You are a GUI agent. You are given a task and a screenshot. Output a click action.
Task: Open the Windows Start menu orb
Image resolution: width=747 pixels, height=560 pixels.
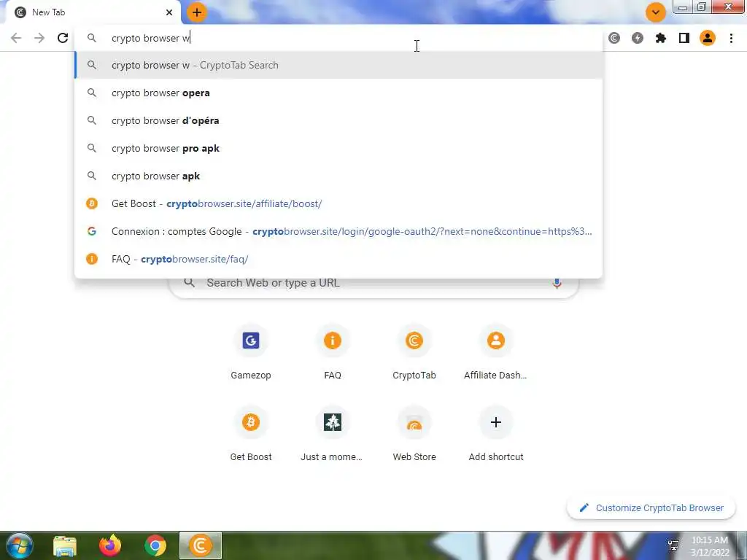coord(19,545)
